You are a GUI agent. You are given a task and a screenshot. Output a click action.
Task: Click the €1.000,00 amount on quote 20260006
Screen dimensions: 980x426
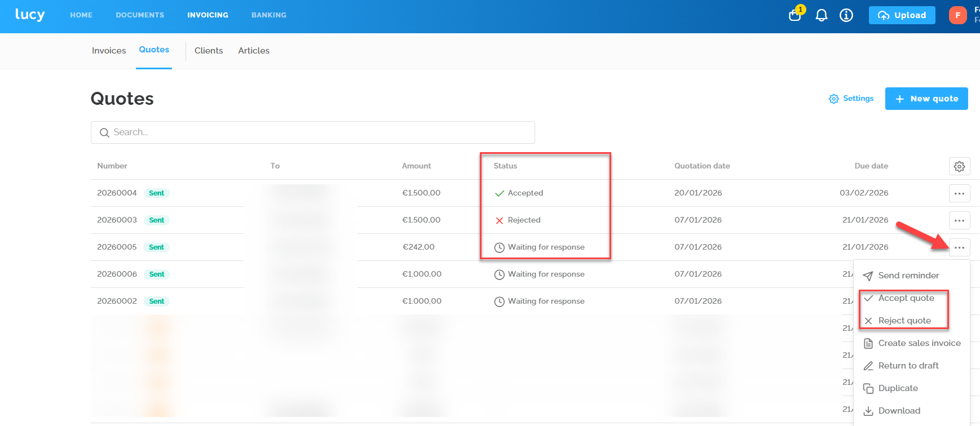pos(422,274)
